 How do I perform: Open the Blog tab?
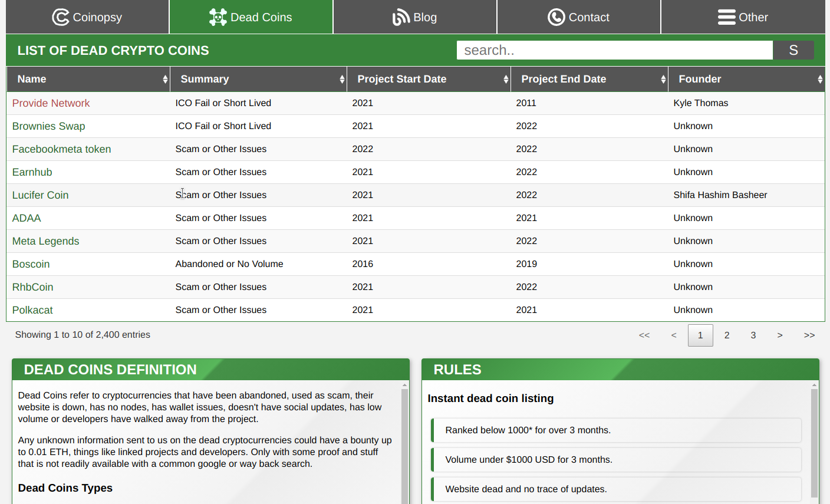coord(415,17)
